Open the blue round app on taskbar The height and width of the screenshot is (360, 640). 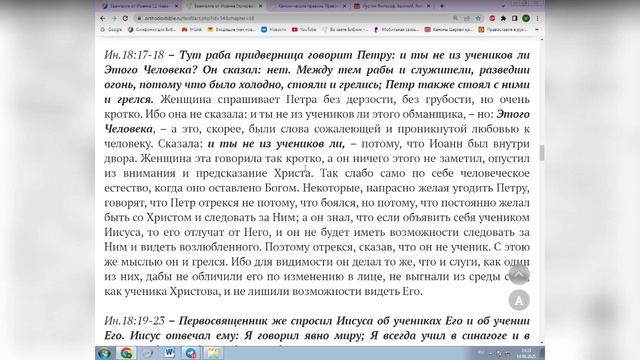(x=191, y=353)
